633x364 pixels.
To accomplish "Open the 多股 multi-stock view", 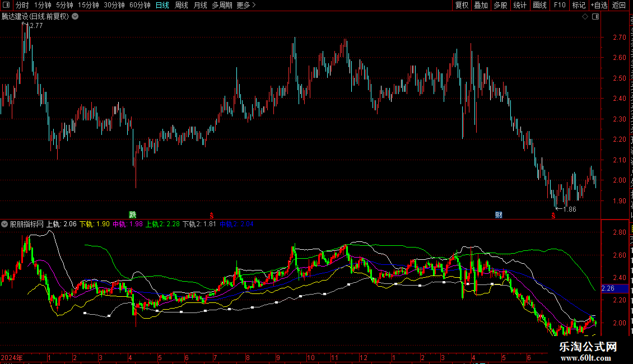I will pyautogui.click(x=501, y=5).
